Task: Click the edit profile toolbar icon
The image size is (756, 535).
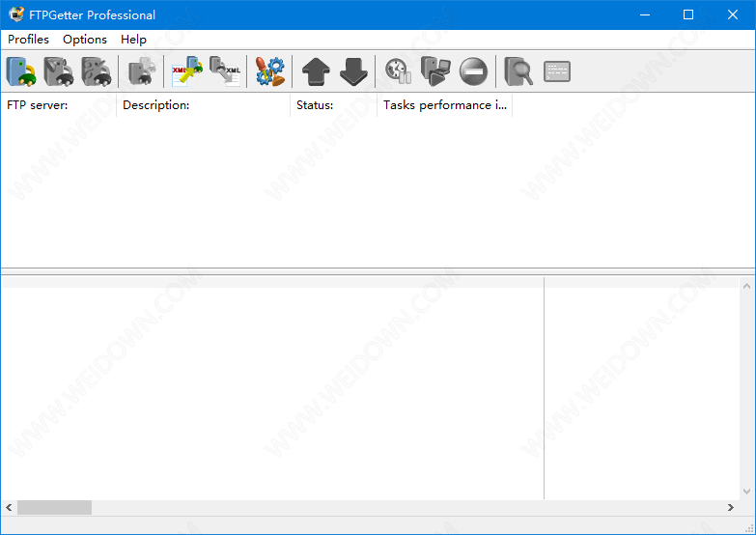Action: tap(59, 71)
